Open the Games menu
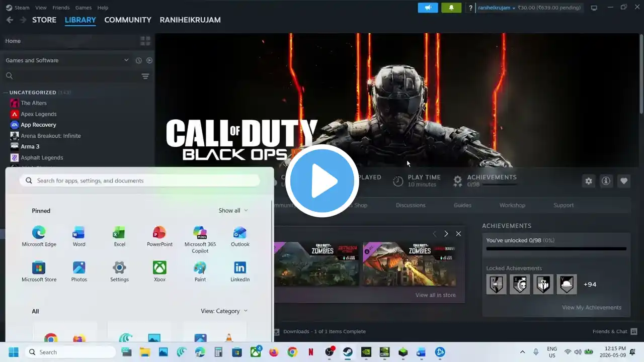This screenshot has width=644, height=362. pyautogui.click(x=84, y=8)
